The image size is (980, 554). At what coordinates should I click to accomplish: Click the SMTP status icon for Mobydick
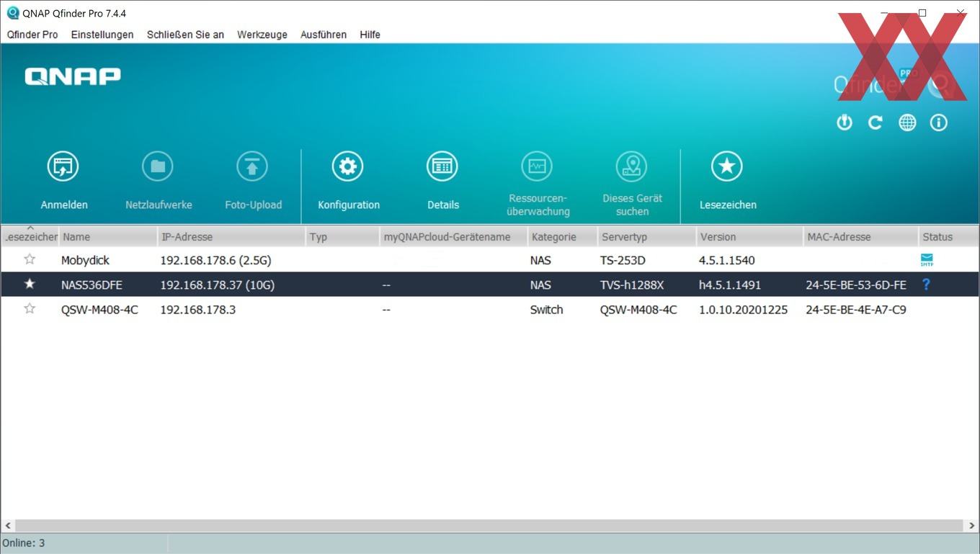pos(927,260)
